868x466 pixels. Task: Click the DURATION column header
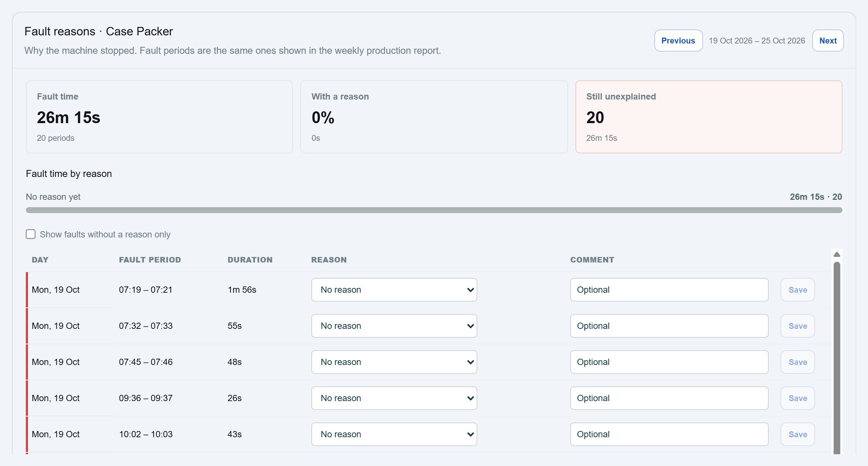250,260
